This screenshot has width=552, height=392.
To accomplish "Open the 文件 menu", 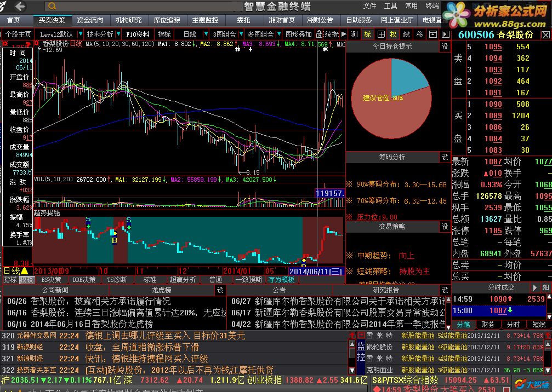I will click(369, 6).
